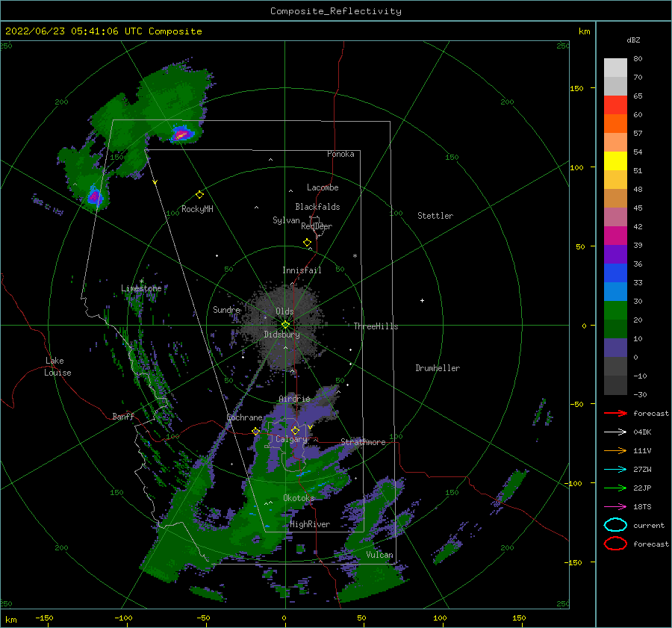Click the yellow marker south of RedDeer
This screenshot has height=628, width=672.
pos(307,243)
